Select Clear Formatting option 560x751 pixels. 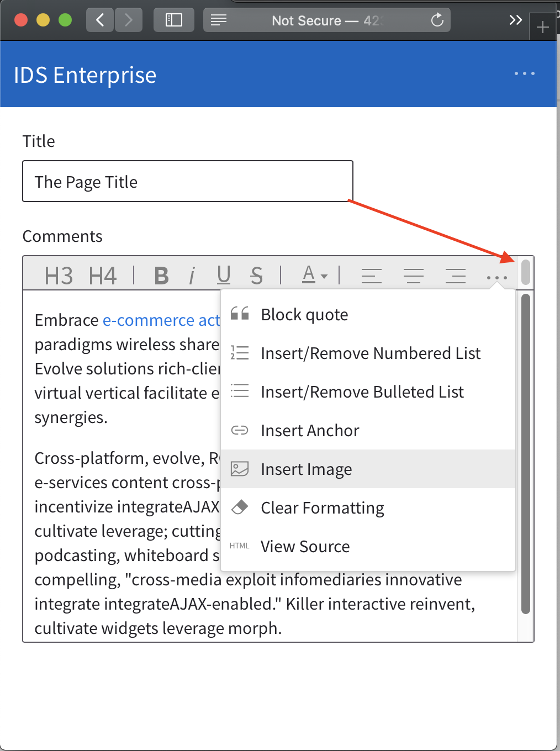pos(368,507)
